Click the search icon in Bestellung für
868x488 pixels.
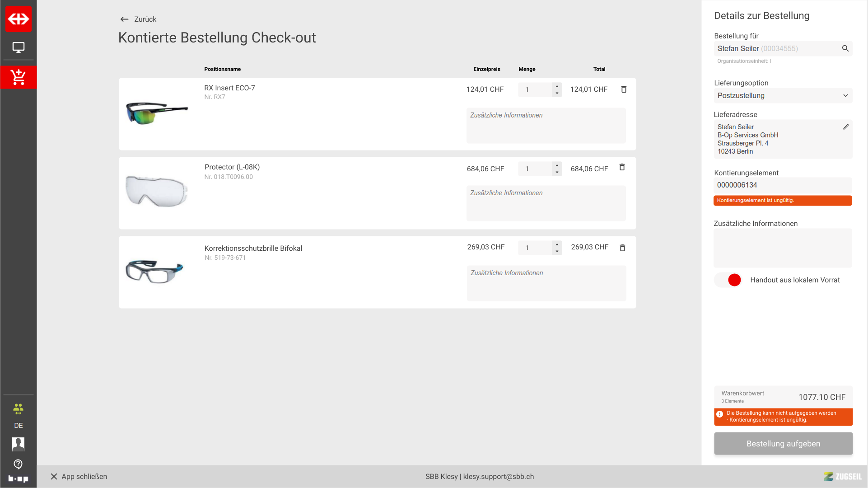point(845,48)
